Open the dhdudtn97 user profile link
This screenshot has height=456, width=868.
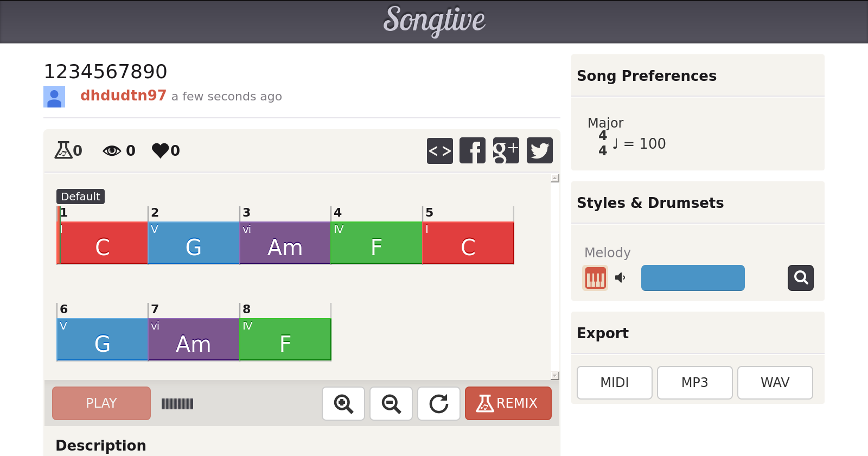[x=123, y=96]
